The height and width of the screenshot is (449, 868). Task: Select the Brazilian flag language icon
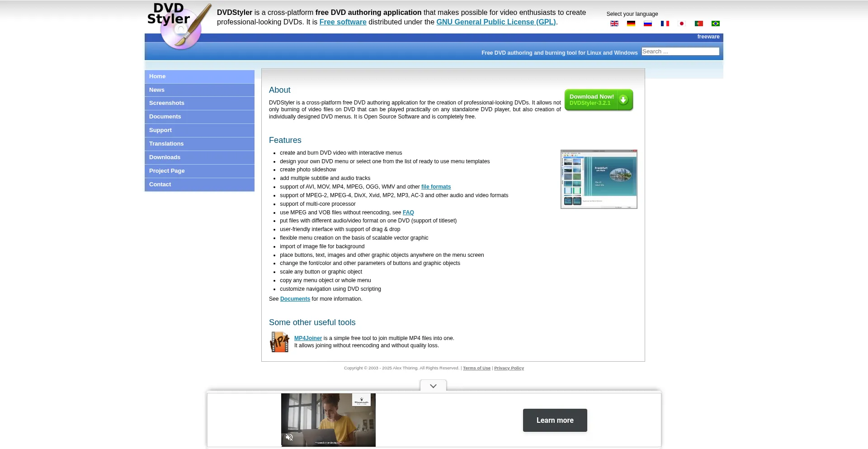click(715, 24)
